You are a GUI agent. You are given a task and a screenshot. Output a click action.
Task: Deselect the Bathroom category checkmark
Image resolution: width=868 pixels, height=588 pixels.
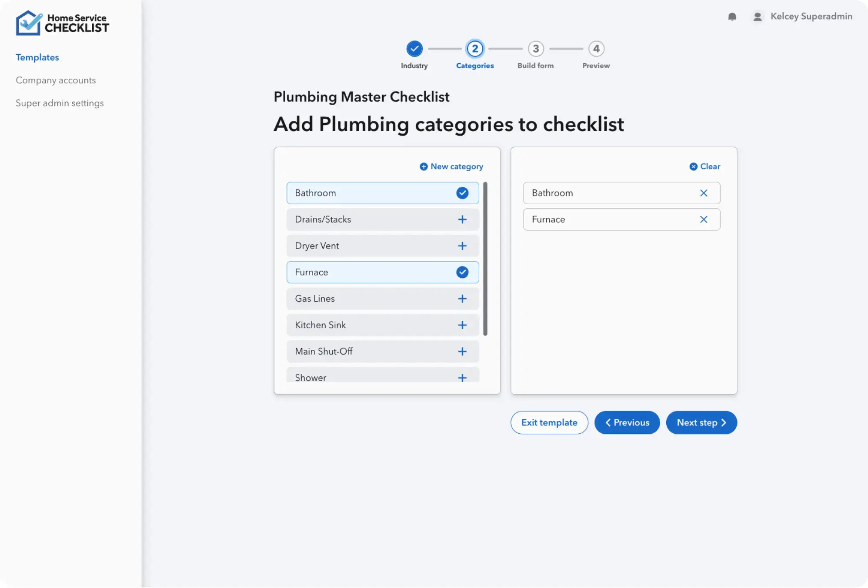[462, 193]
